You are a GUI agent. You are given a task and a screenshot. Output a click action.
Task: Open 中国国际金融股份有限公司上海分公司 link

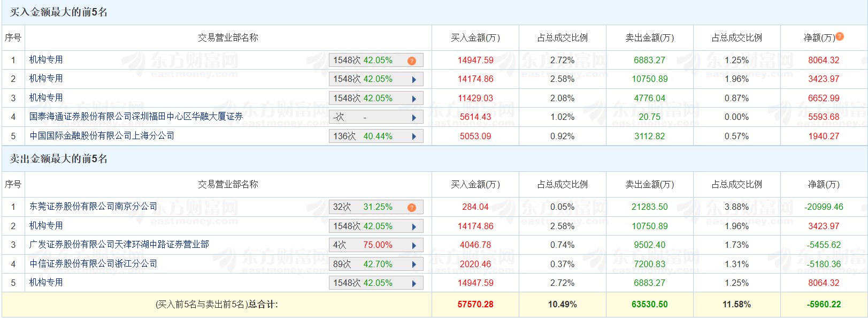(x=102, y=136)
